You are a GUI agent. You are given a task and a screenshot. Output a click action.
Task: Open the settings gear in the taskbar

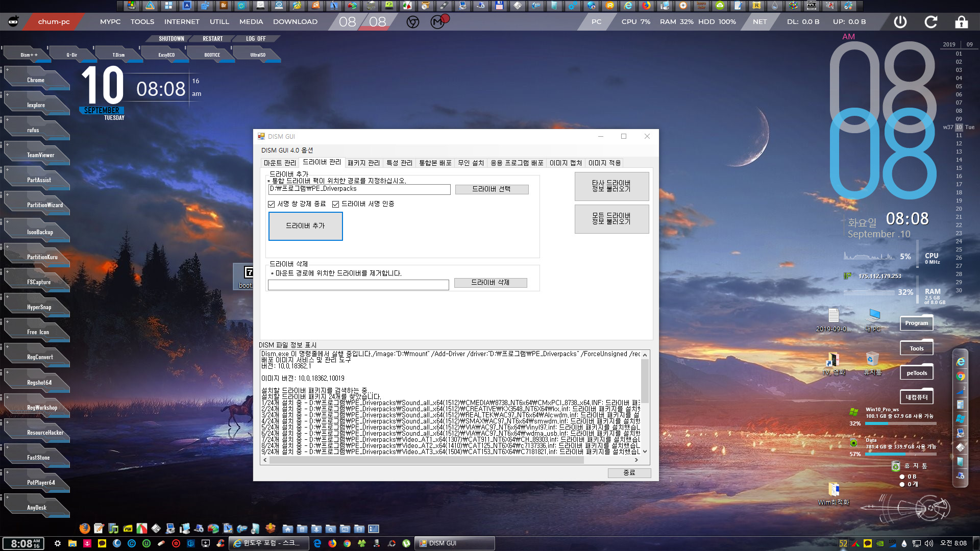58,543
